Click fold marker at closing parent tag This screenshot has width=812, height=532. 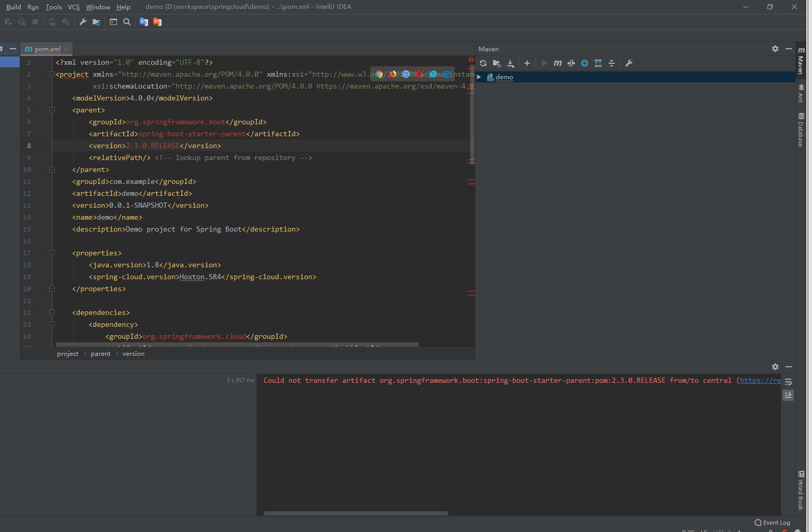(52, 169)
